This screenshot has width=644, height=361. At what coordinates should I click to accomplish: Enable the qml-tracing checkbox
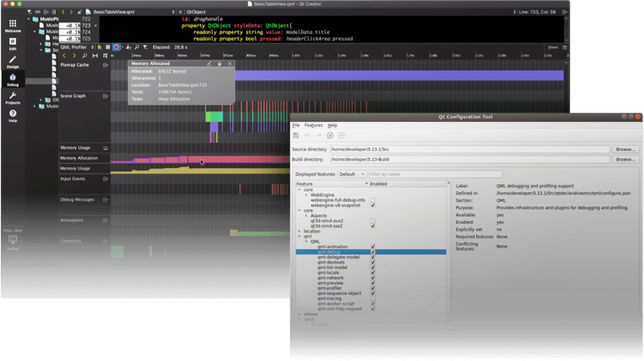(x=373, y=299)
